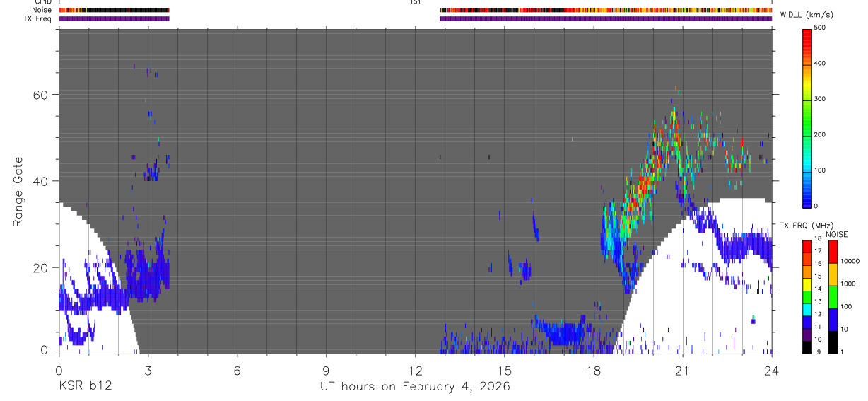This screenshot has height=401, width=868.
Task: Click the blue swatch of NOISE legend
Action: (x=833, y=319)
